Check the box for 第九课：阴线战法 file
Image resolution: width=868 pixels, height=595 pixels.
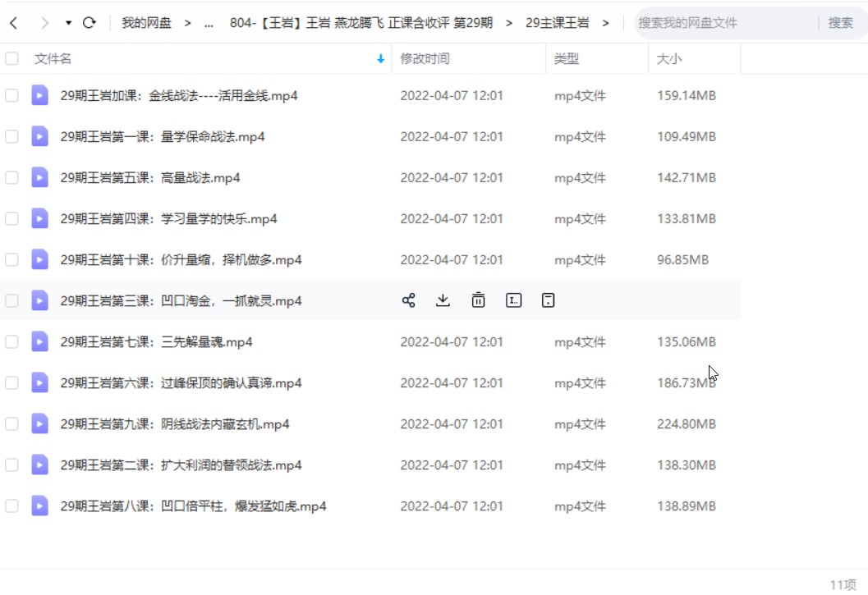(11, 423)
